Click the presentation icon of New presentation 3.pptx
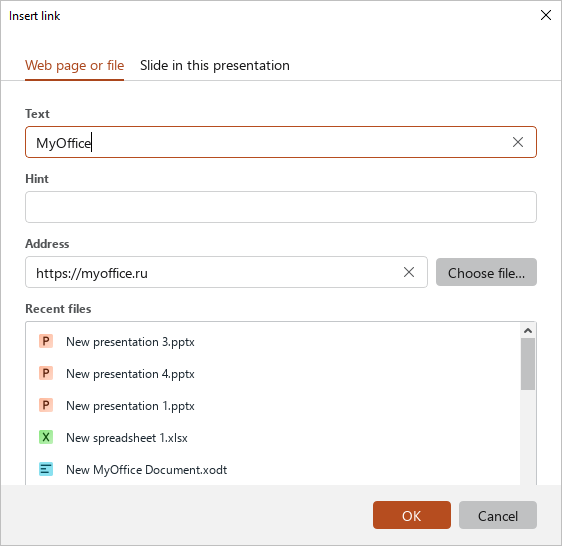562x546 pixels. tap(46, 341)
